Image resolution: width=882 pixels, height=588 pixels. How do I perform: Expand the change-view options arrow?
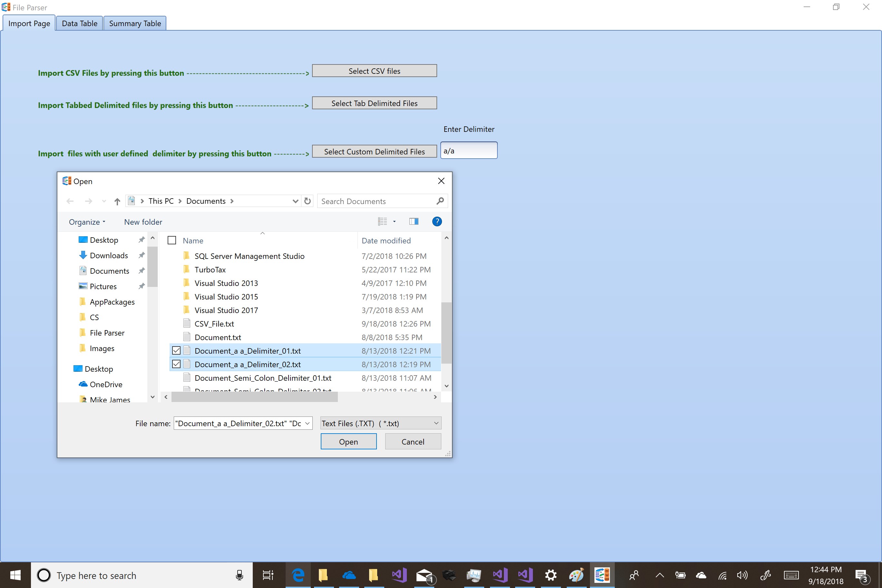point(394,221)
